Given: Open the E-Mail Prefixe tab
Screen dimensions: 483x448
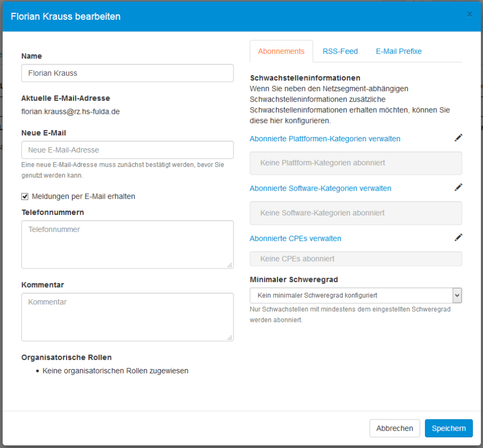Looking at the screenshot, I should point(399,51).
